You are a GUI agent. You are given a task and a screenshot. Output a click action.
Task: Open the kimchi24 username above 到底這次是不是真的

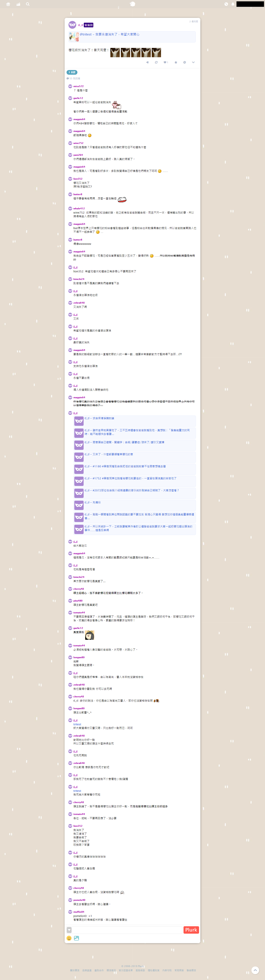coord(79,279)
